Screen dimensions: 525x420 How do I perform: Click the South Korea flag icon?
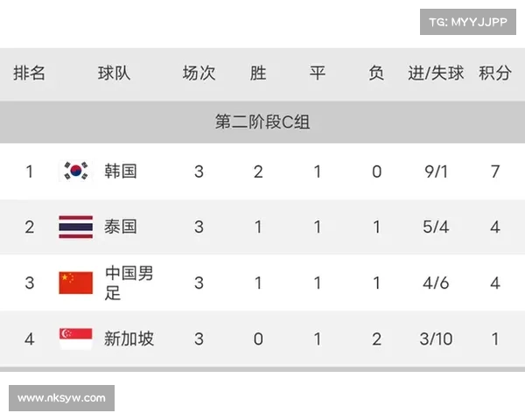pyautogui.click(x=75, y=171)
